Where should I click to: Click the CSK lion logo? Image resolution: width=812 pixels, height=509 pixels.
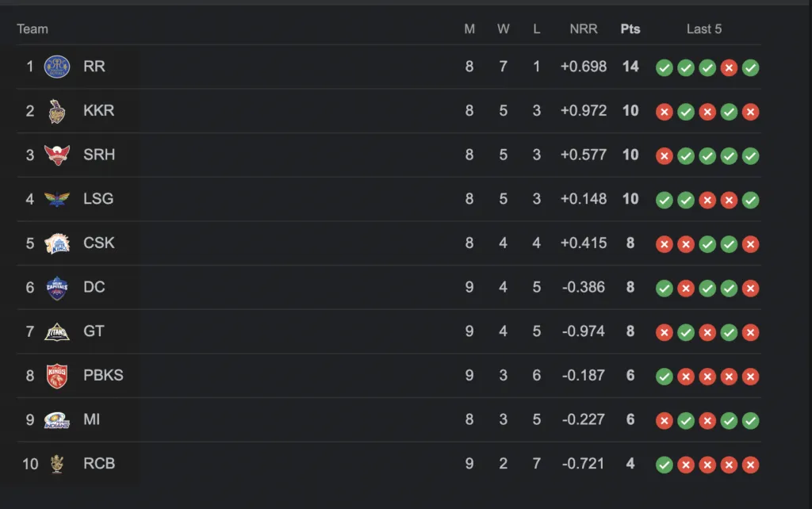point(57,243)
